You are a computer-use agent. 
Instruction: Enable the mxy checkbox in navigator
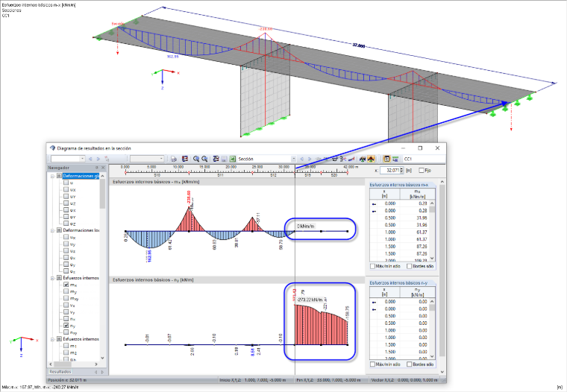pyautogui.click(x=66, y=298)
